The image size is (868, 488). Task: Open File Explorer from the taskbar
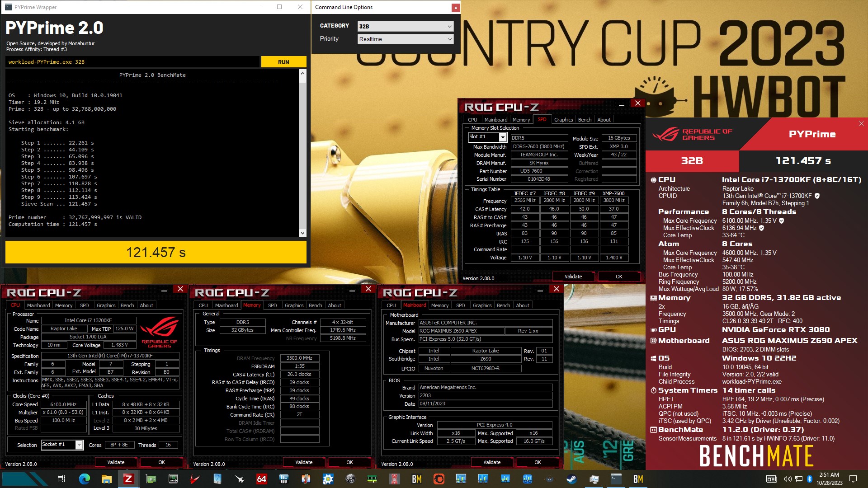click(106, 479)
